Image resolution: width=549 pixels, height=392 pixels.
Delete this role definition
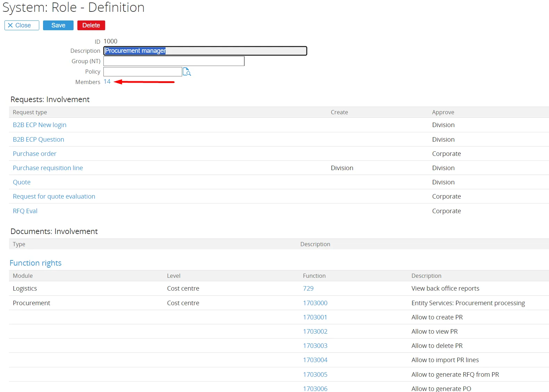[x=91, y=25]
